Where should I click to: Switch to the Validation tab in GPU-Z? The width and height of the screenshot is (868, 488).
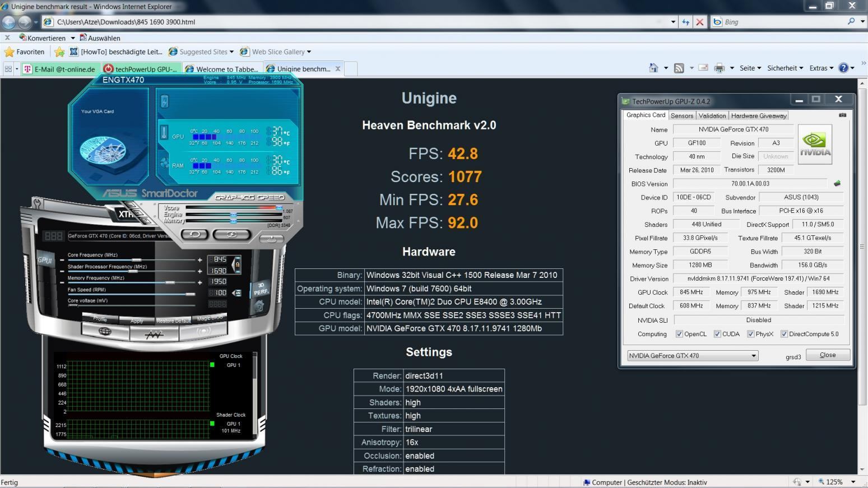(x=712, y=115)
